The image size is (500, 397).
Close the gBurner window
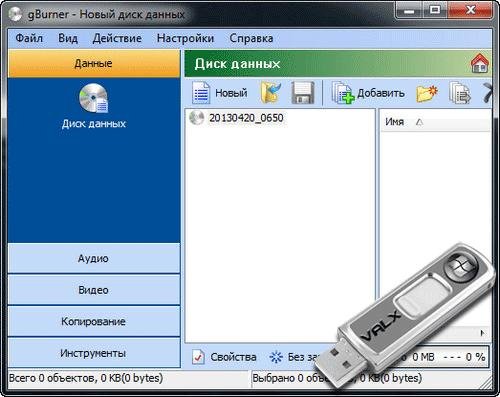click(470, 11)
